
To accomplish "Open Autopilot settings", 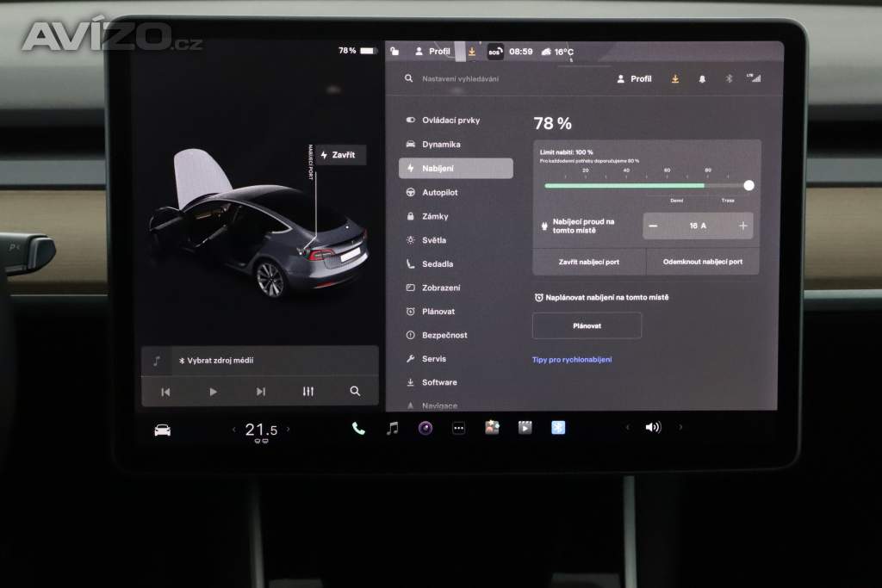I will pos(432,192).
